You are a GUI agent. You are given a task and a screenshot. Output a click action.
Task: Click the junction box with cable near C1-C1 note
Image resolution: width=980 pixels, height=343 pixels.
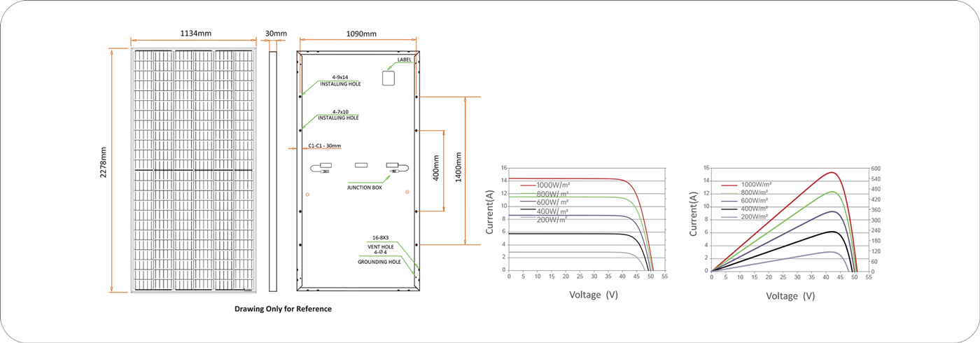(321, 168)
